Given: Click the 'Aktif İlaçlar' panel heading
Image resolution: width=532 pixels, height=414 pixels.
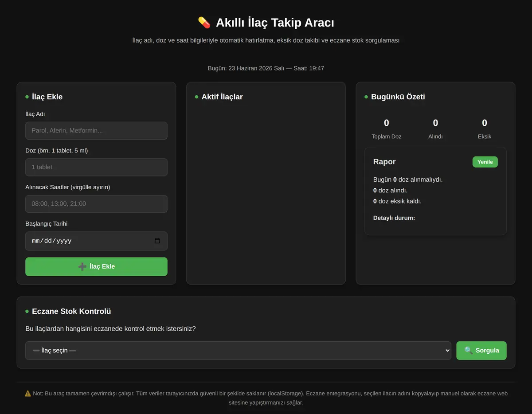Looking at the screenshot, I should pyautogui.click(x=222, y=97).
